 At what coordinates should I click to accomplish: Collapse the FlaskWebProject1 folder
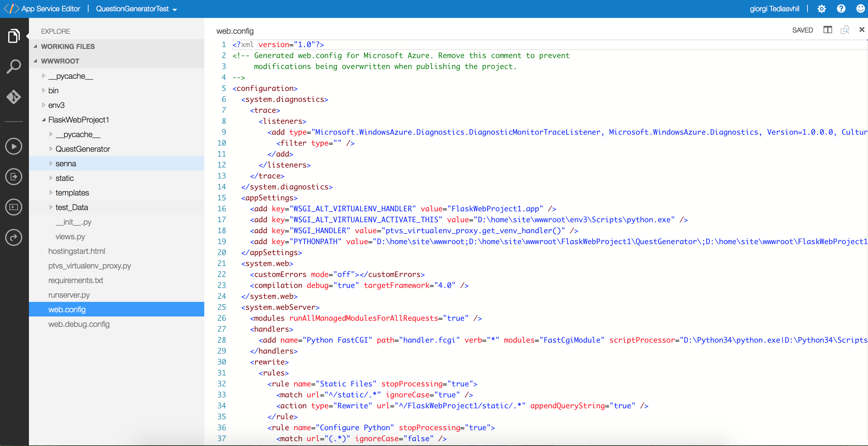(x=44, y=120)
